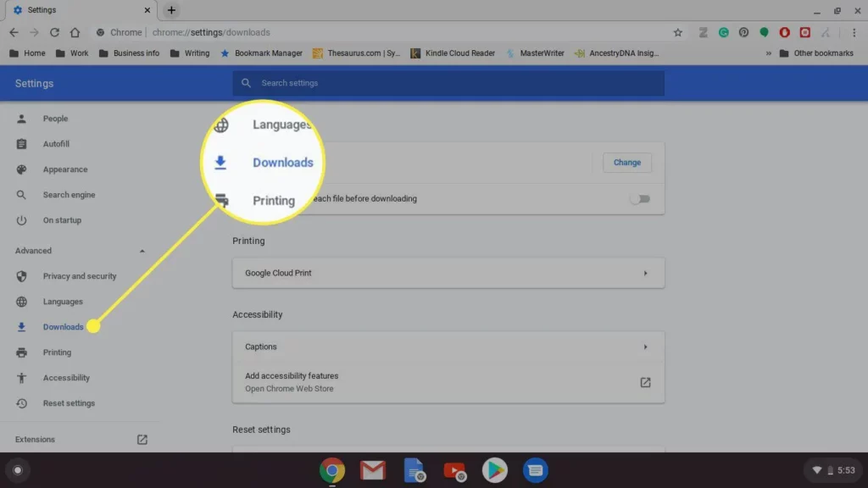Expand the Google Cloud Print row
The height and width of the screenshot is (488, 868).
click(448, 273)
